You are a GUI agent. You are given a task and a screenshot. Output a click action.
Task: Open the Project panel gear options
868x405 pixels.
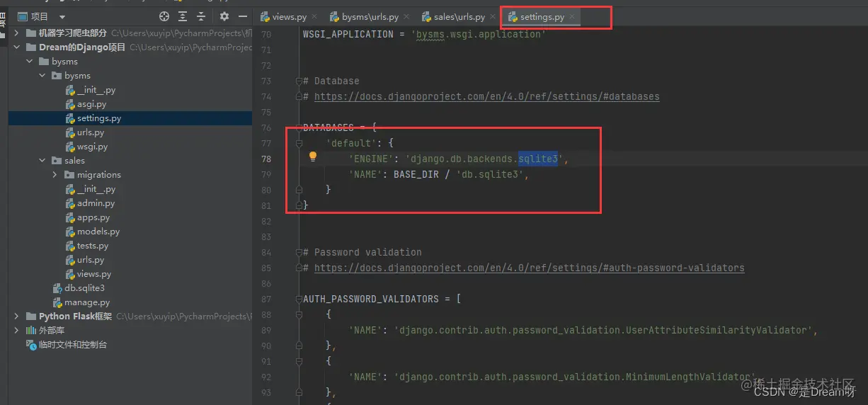pyautogui.click(x=224, y=16)
